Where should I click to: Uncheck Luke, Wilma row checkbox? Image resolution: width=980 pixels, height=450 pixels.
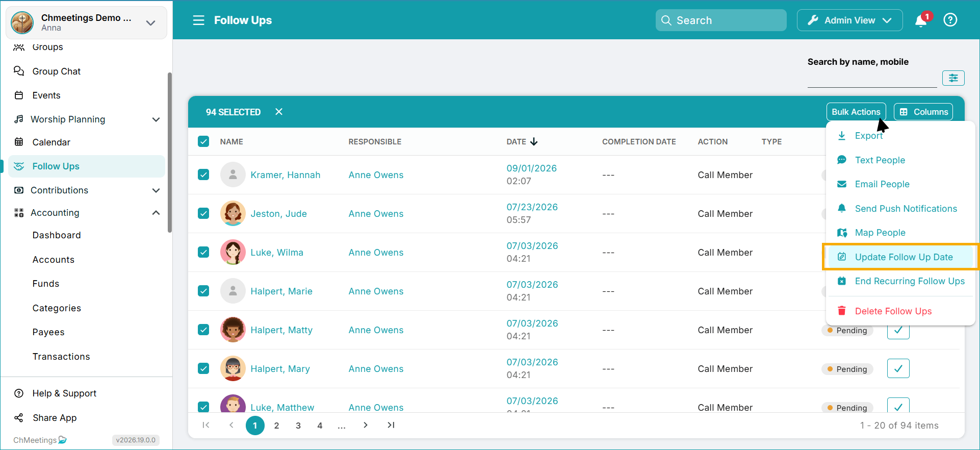(x=203, y=252)
